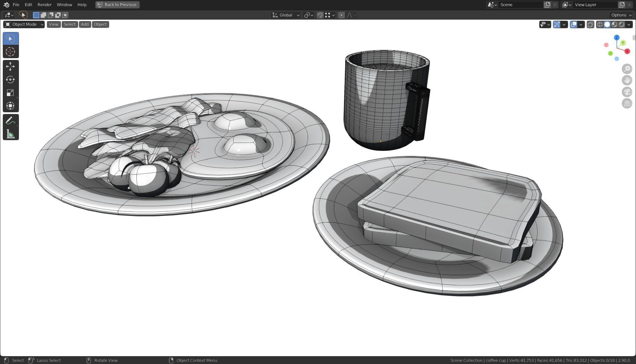Activate the combined Transform tool
The width and height of the screenshot is (636, 364).
coord(11,106)
